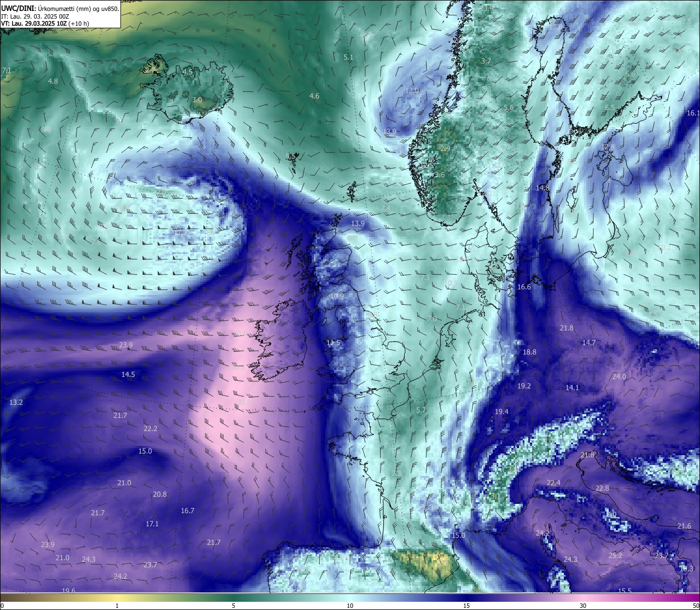700x610 pixels.
Task: Click the 3.0 value over Iceland
Action: click(197, 100)
